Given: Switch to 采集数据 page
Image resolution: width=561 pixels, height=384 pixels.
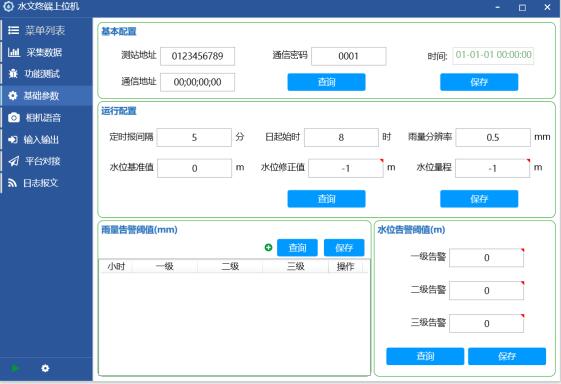Looking at the screenshot, I should [x=47, y=52].
